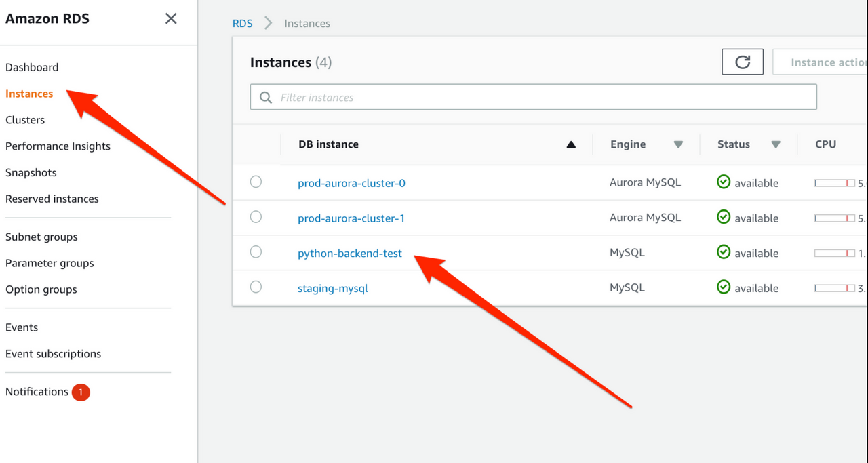Click the breadcrumb chevron after RDS
The image size is (868, 463).
click(269, 23)
